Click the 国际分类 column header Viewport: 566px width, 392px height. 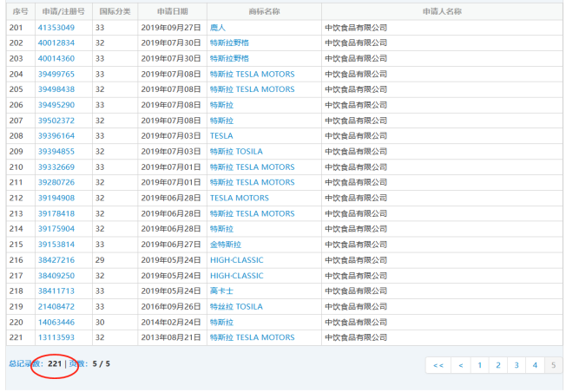coord(115,11)
